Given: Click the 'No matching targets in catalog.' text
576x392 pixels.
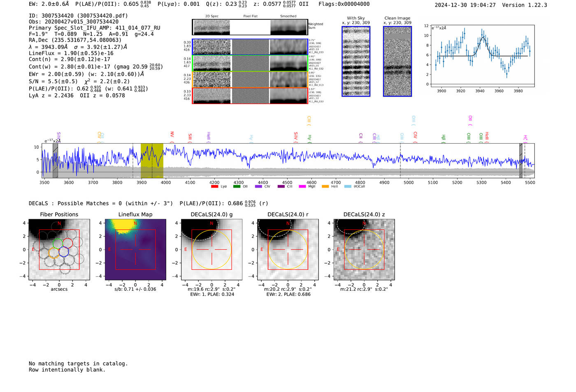Looking at the screenshot, I should pos(78,364).
